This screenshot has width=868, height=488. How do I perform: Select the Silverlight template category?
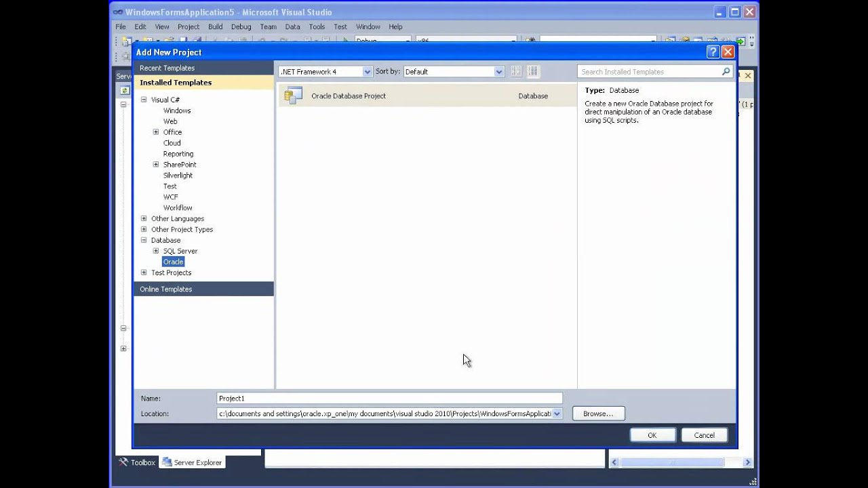pyautogui.click(x=178, y=176)
